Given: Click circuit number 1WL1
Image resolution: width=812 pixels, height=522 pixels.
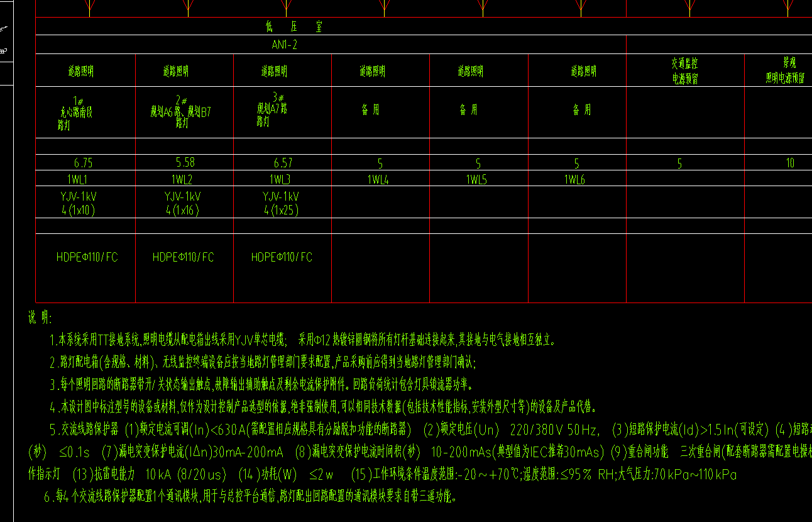Looking at the screenshot, I should pyautogui.click(x=77, y=179).
